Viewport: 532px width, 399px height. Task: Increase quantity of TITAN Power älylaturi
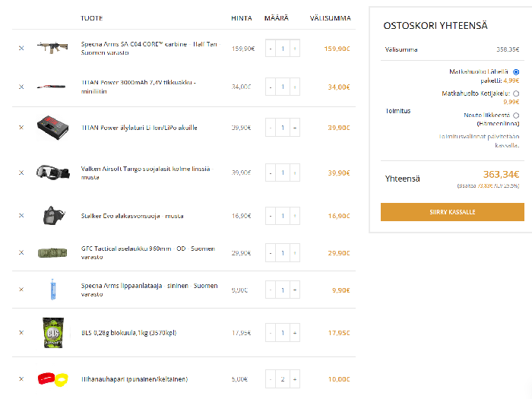tap(295, 128)
